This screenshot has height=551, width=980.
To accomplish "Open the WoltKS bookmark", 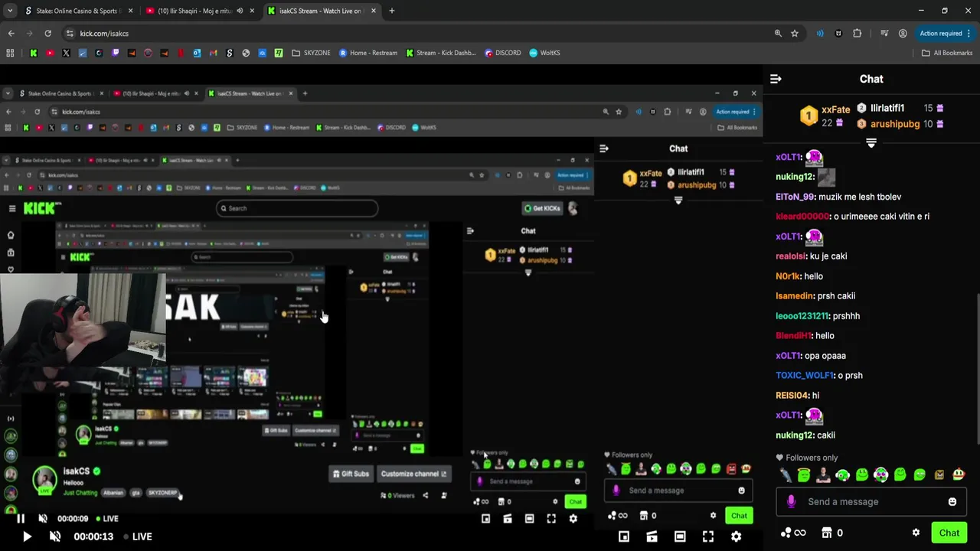I will coord(544,53).
